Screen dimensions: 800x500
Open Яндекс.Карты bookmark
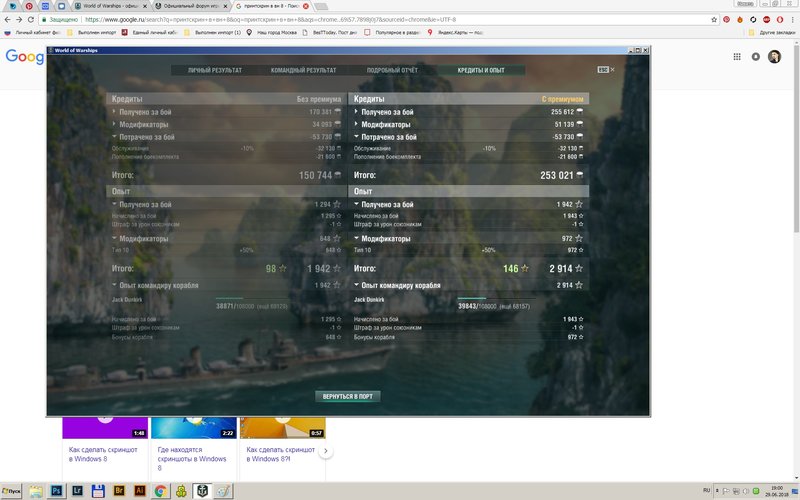456,32
